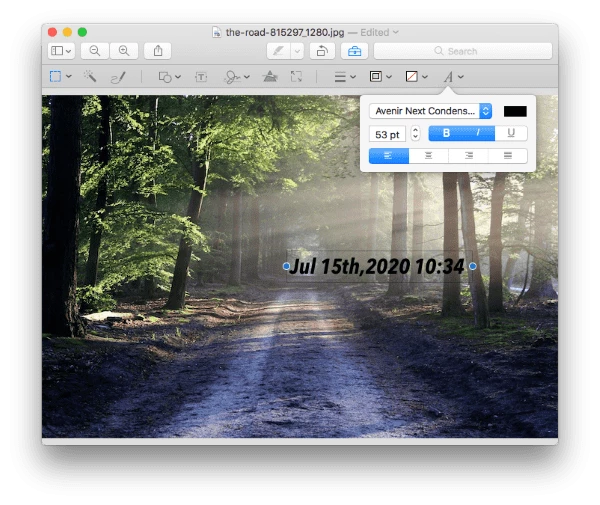Open the line Shape Style menu
Screen dimensions: 600x505
point(340,77)
